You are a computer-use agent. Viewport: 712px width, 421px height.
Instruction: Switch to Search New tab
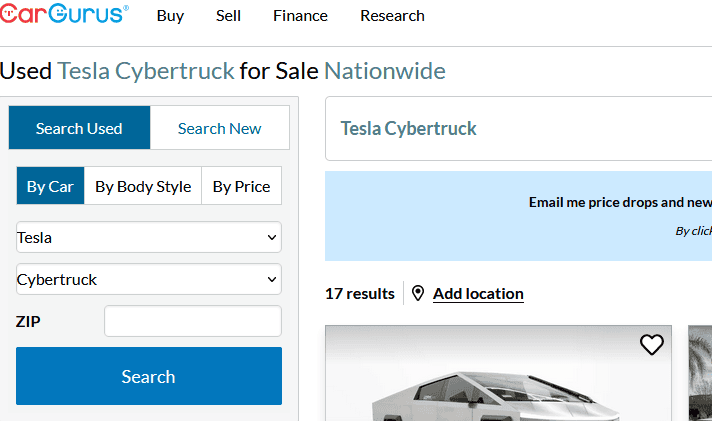(x=220, y=128)
